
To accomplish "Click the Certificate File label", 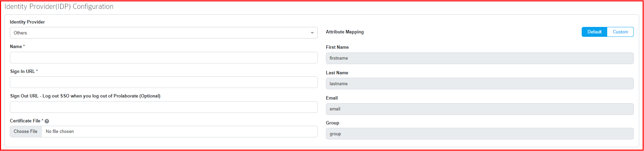I will [x=25, y=121].
